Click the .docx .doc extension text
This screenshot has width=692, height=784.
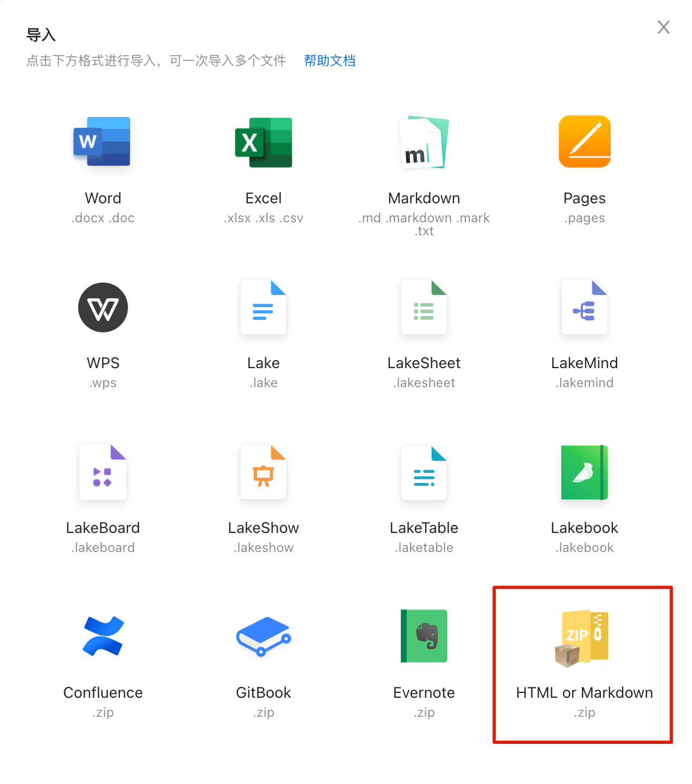tap(103, 218)
